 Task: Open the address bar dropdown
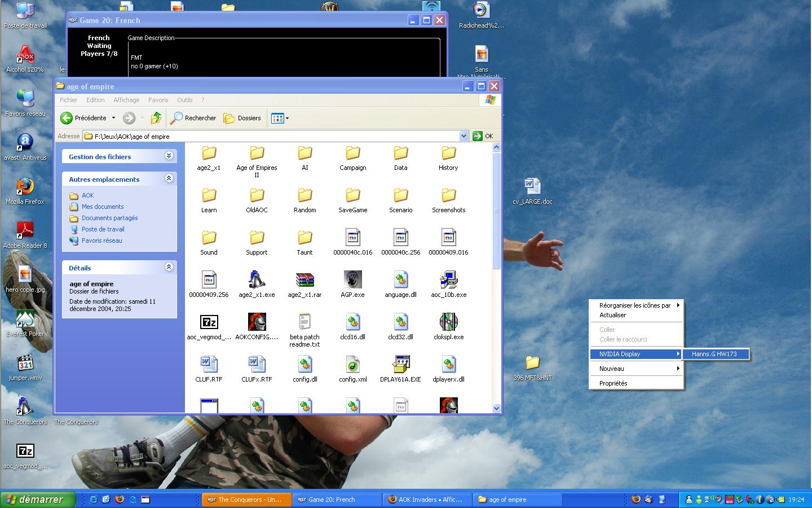tap(464, 136)
